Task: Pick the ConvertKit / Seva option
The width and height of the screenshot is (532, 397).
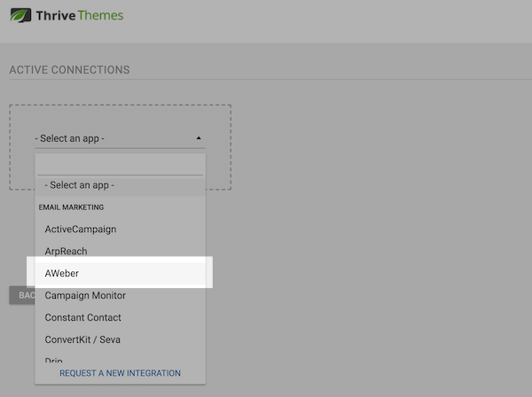Action: coord(82,340)
